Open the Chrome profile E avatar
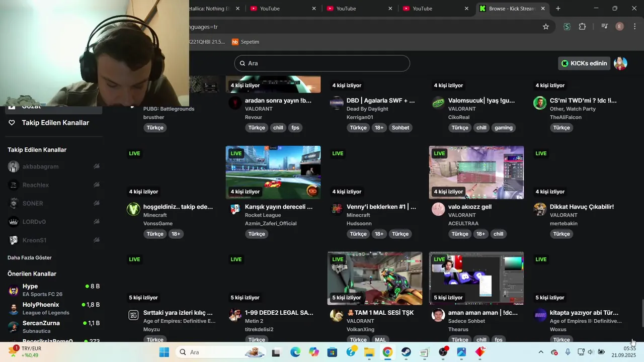The width and height of the screenshot is (644, 362). [620, 27]
